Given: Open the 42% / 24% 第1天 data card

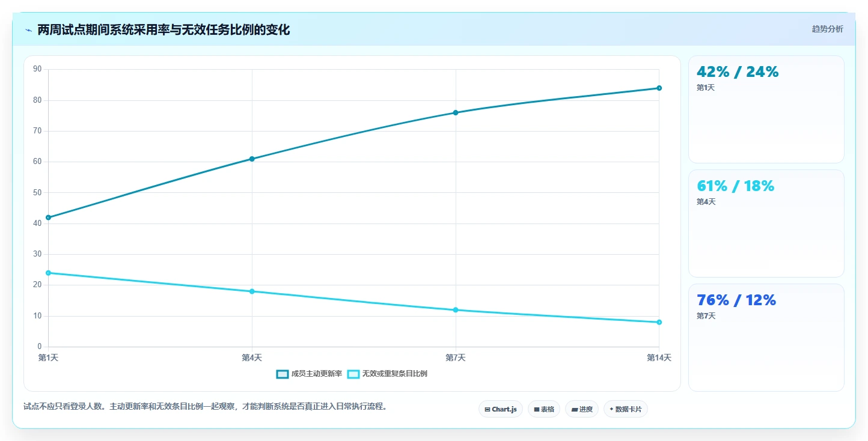Looking at the screenshot, I should click(766, 109).
